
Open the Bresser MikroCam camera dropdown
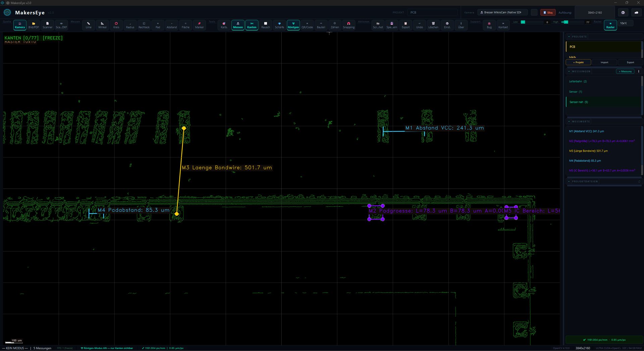[502, 12]
